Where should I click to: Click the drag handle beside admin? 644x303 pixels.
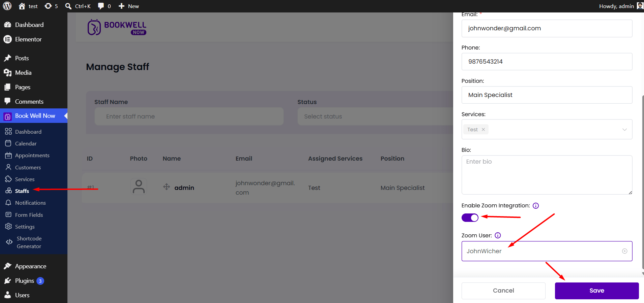coord(167,187)
